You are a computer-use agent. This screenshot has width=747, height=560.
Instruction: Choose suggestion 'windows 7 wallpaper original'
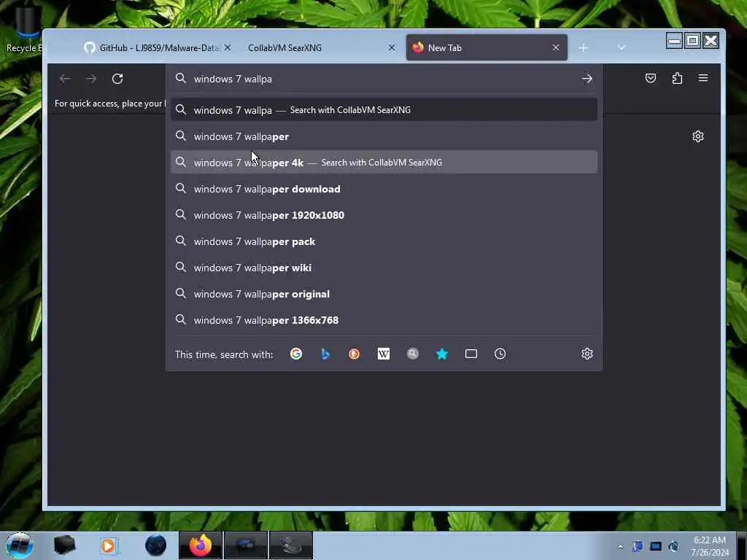click(x=384, y=294)
